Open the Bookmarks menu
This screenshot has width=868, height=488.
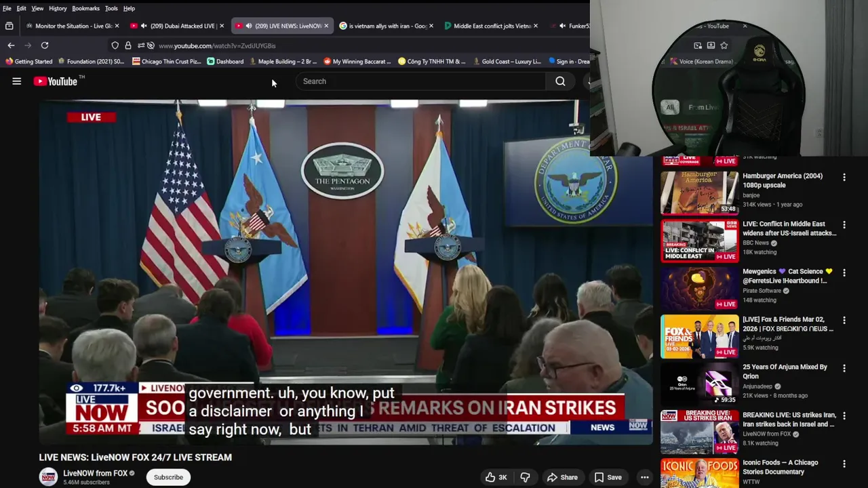pos(85,8)
